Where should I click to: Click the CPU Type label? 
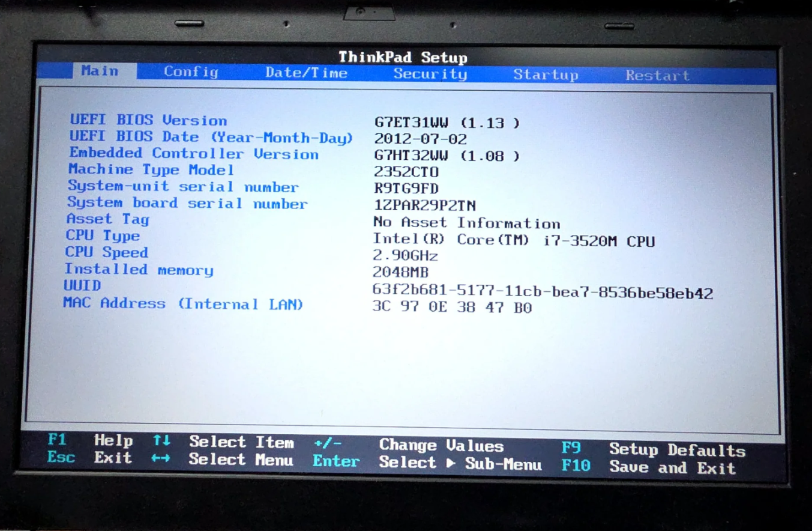tap(103, 236)
